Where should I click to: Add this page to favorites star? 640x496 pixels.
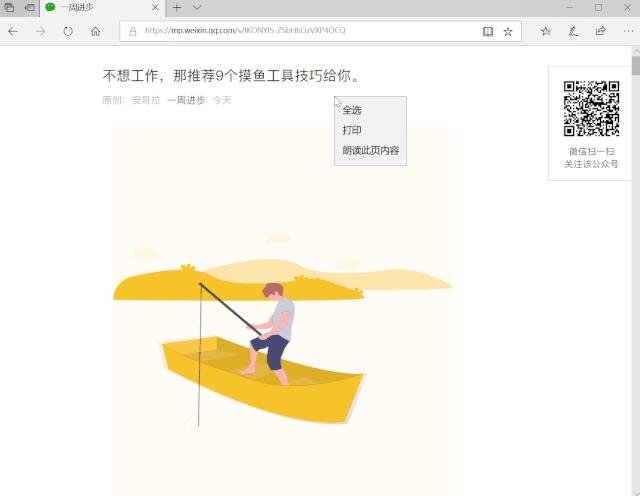(508, 31)
